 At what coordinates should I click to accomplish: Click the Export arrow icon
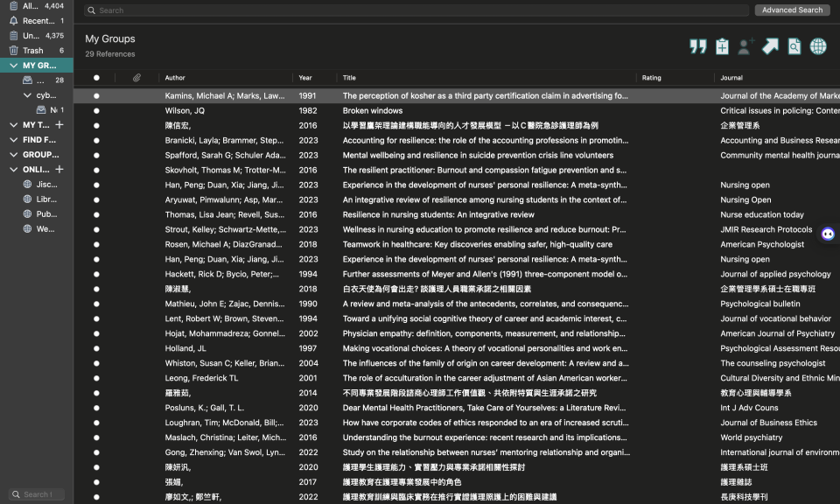tap(770, 46)
